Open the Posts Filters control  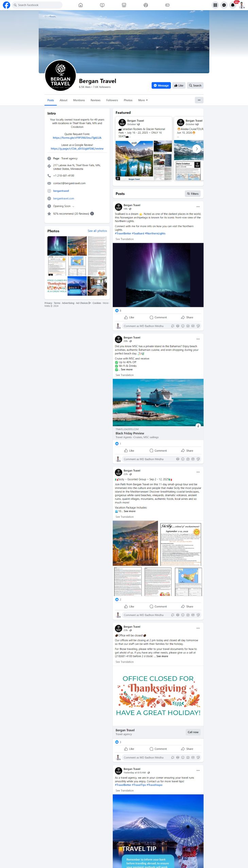(x=193, y=194)
